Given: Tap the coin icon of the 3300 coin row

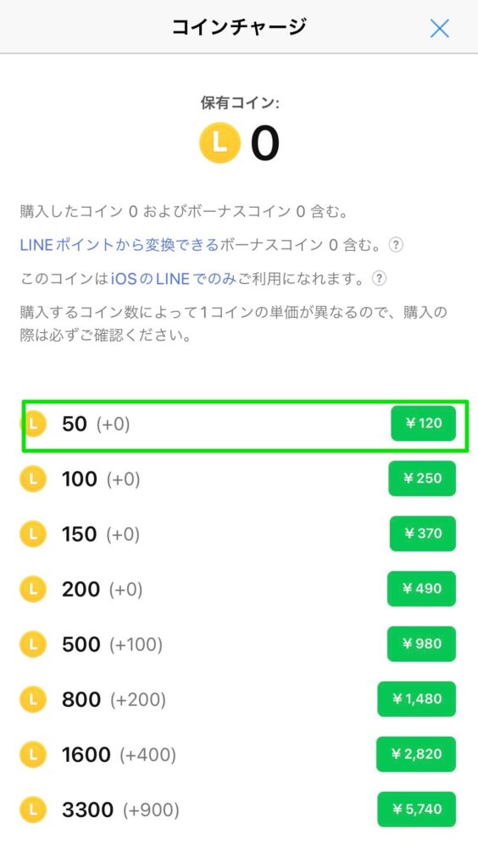Looking at the screenshot, I should (33, 810).
